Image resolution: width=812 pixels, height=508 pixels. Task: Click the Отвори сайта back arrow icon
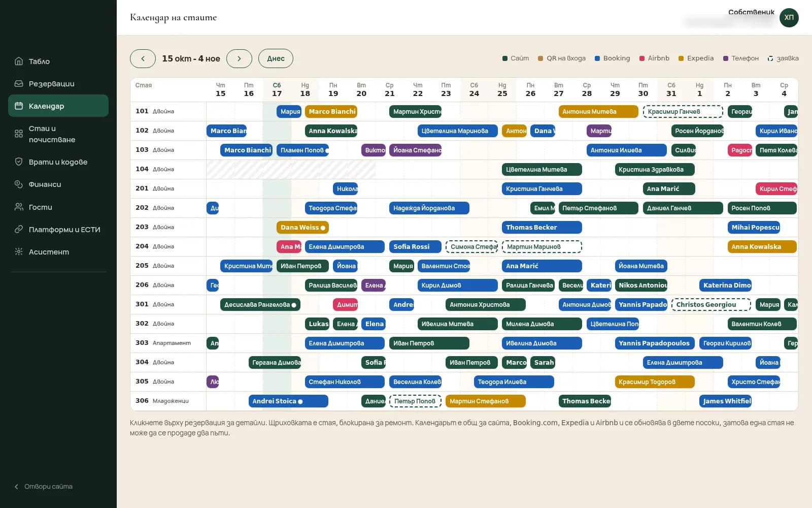pyautogui.click(x=17, y=487)
